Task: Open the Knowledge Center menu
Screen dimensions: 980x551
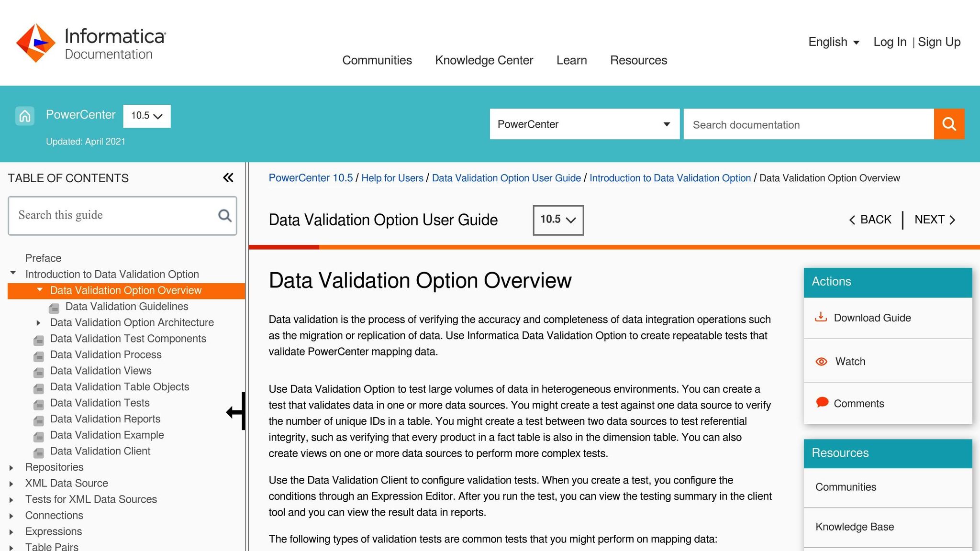Action: (x=484, y=60)
